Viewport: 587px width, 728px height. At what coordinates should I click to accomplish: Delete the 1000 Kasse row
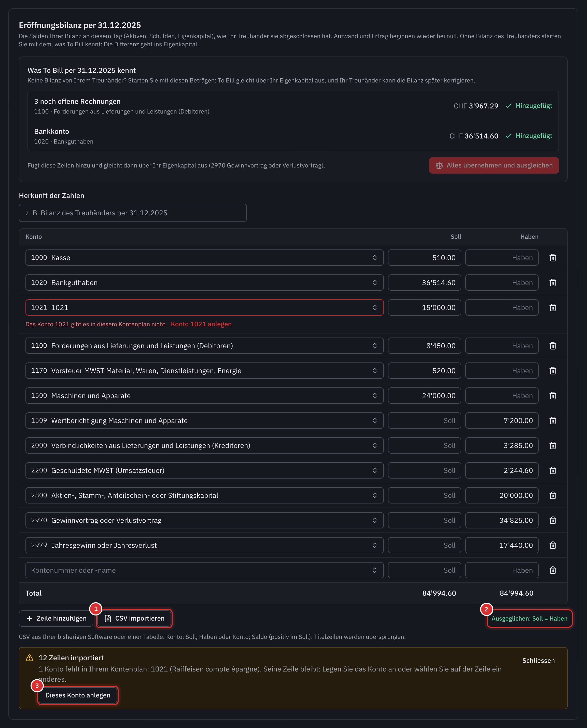pyautogui.click(x=553, y=258)
